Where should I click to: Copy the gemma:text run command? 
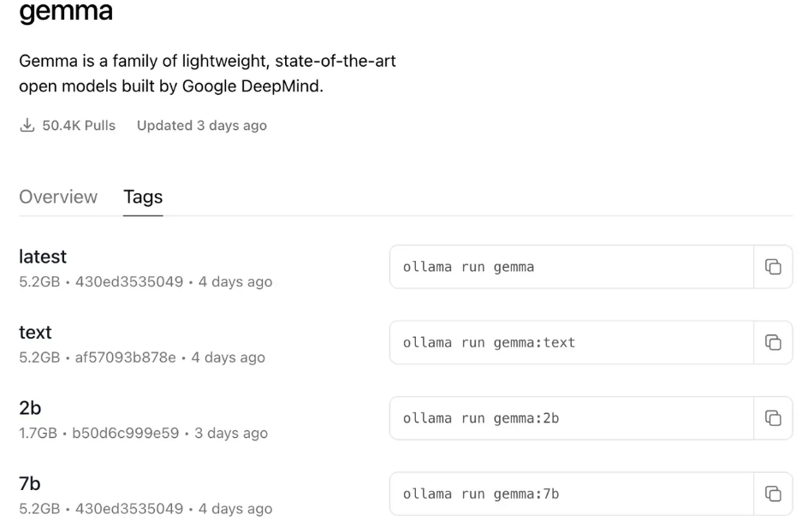(x=773, y=342)
